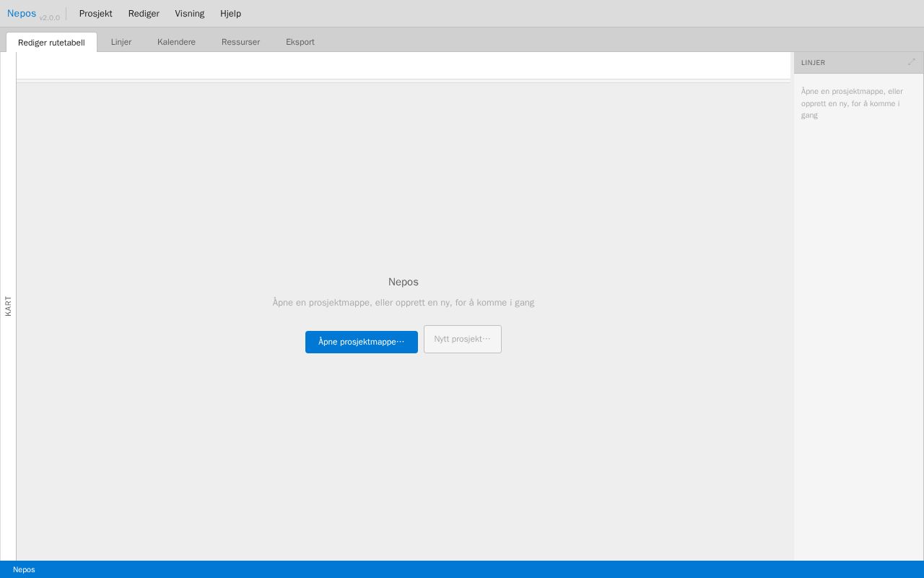Image resolution: width=924 pixels, height=578 pixels.
Task: Open the Rediger menu
Action: tap(144, 14)
